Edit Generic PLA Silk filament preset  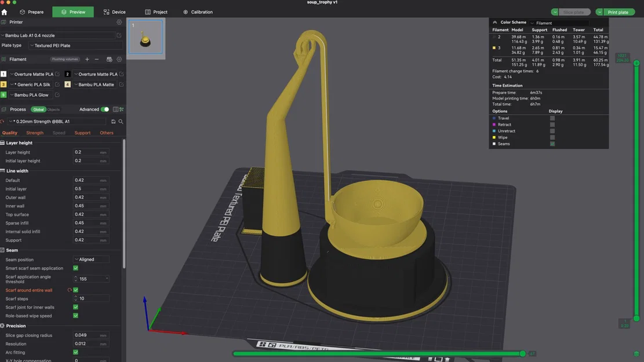click(57, 85)
